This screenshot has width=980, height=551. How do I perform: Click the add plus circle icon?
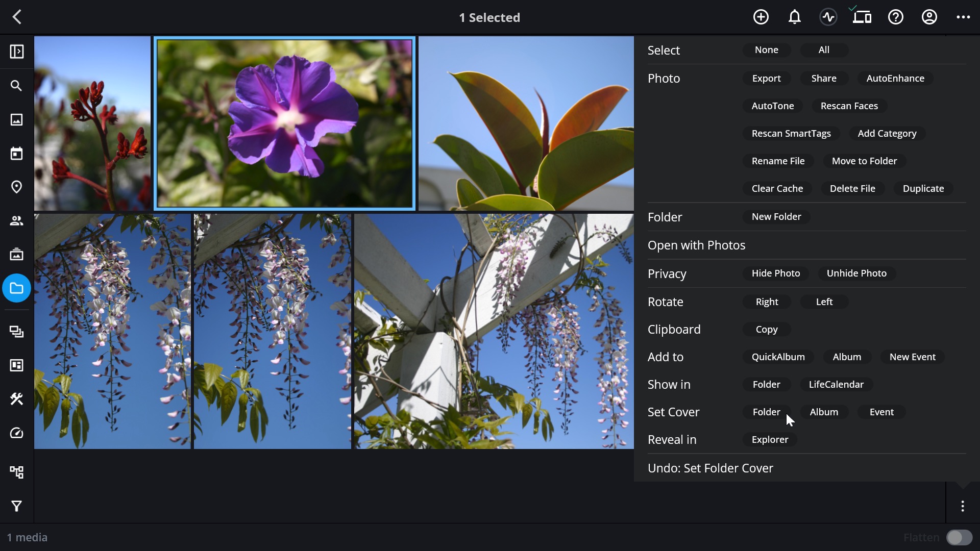(x=761, y=17)
